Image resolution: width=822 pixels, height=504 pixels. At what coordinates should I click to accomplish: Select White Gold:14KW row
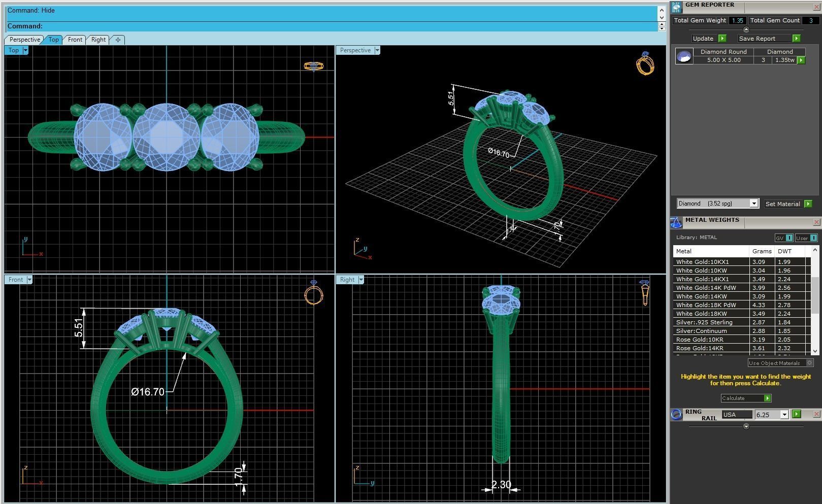(x=742, y=296)
